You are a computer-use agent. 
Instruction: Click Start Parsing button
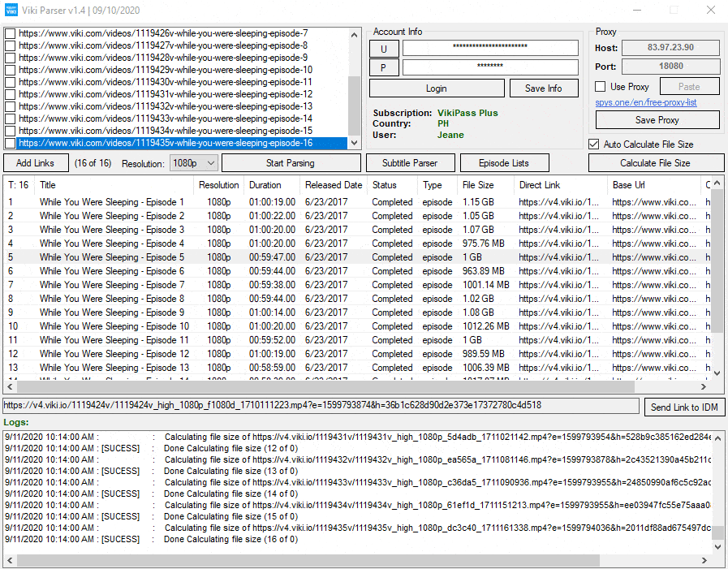tap(291, 163)
